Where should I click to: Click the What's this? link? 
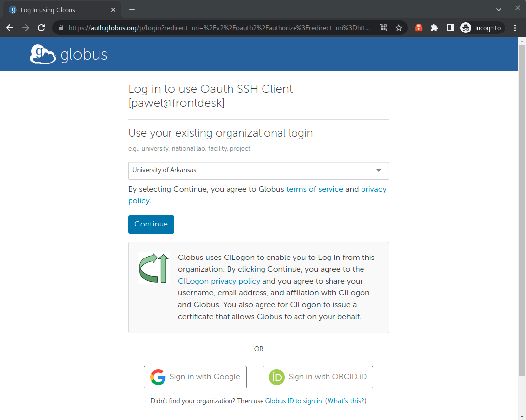346,401
